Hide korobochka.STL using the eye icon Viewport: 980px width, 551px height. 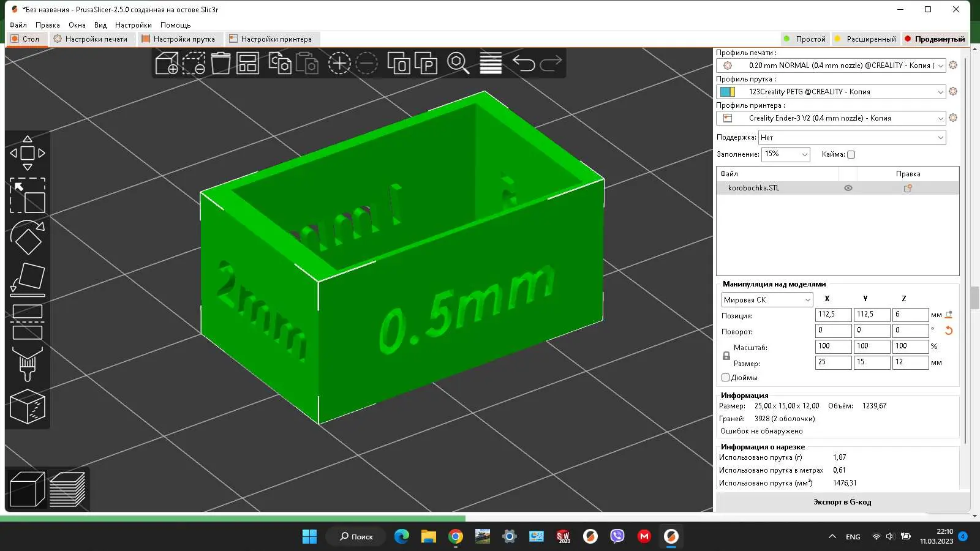click(x=848, y=189)
